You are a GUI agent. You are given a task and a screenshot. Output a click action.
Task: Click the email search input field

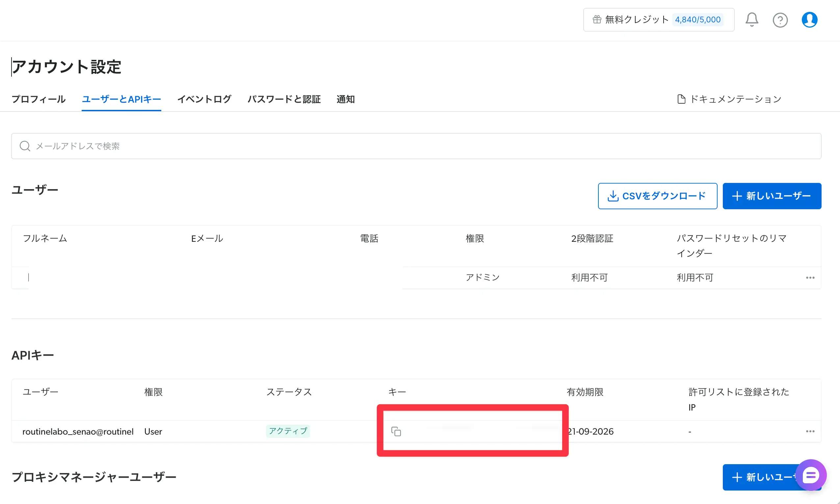[416, 146]
